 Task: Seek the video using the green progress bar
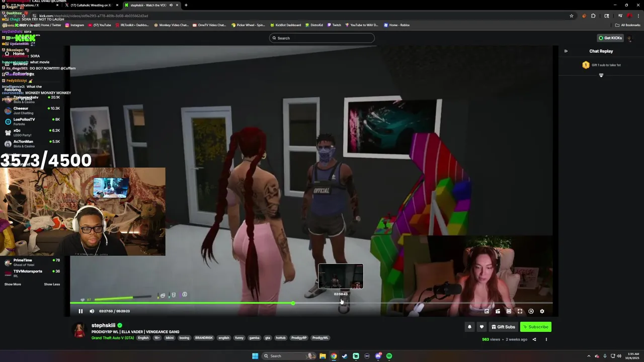pyautogui.click(x=311, y=303)
